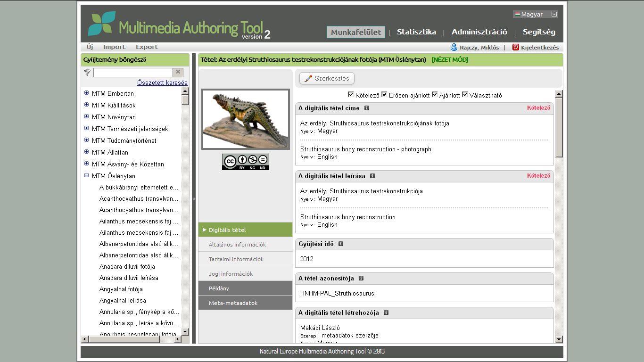Open the Import menu
644x362 pixels.
[115, 47]
